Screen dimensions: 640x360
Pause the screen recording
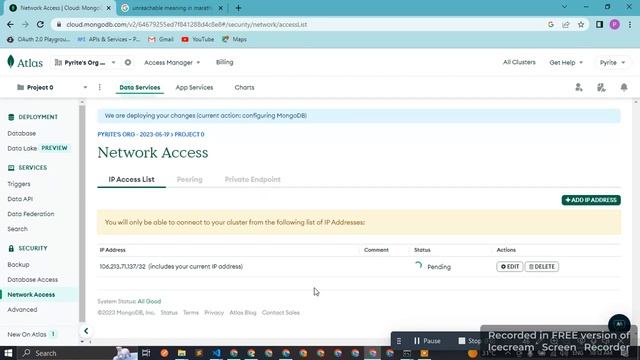click(427, 341)
